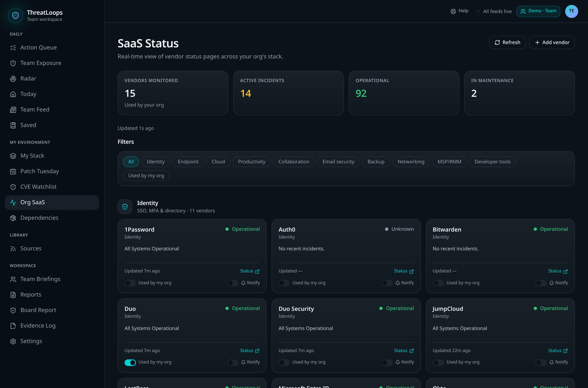Click the Help lifebuoy icon
Image resolution: width=588 pixels, height=388 pixels.
click(453, 11)
